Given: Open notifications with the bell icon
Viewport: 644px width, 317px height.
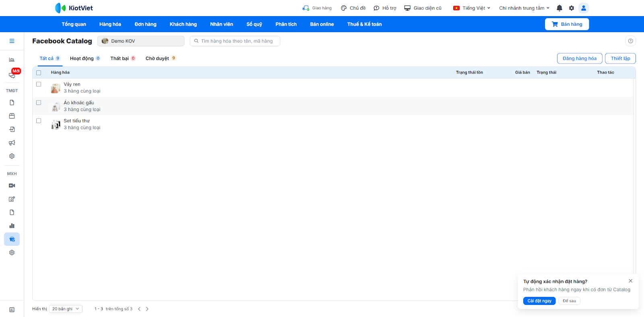Looking at the screenshot, I should pos(559,8).
